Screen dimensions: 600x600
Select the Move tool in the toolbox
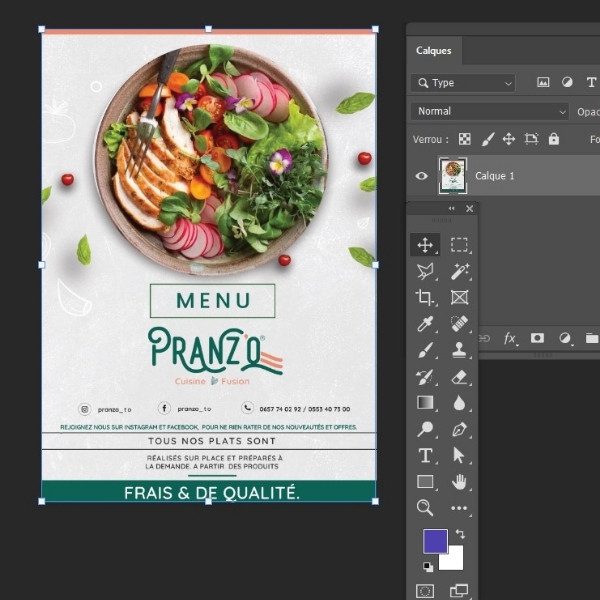tap(425, 245)
